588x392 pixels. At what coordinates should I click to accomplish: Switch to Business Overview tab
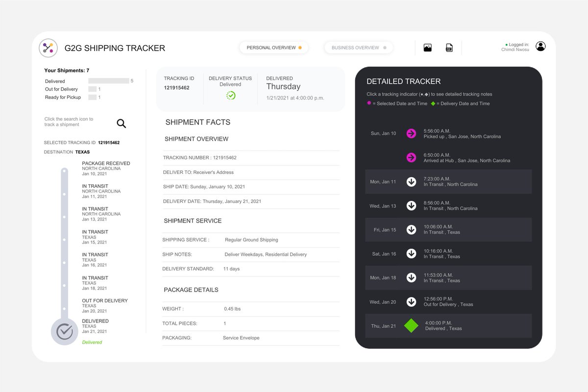(x=359, y=48)
